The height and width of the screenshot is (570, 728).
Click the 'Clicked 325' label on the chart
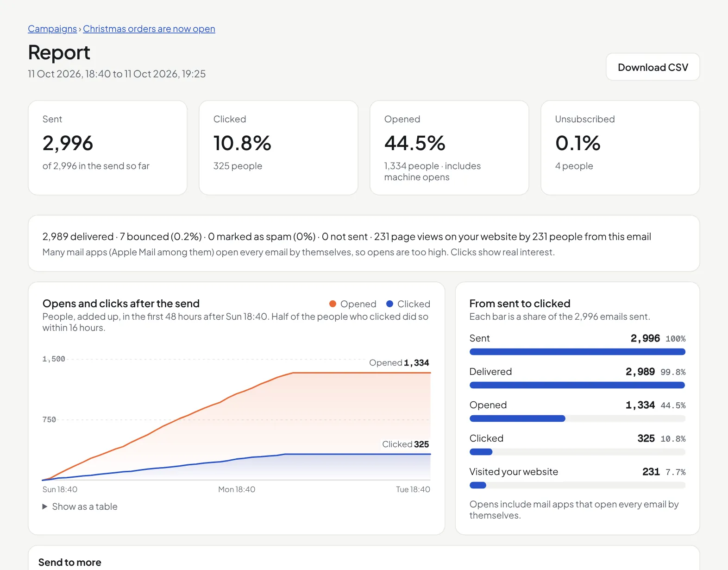coord(406,444)
